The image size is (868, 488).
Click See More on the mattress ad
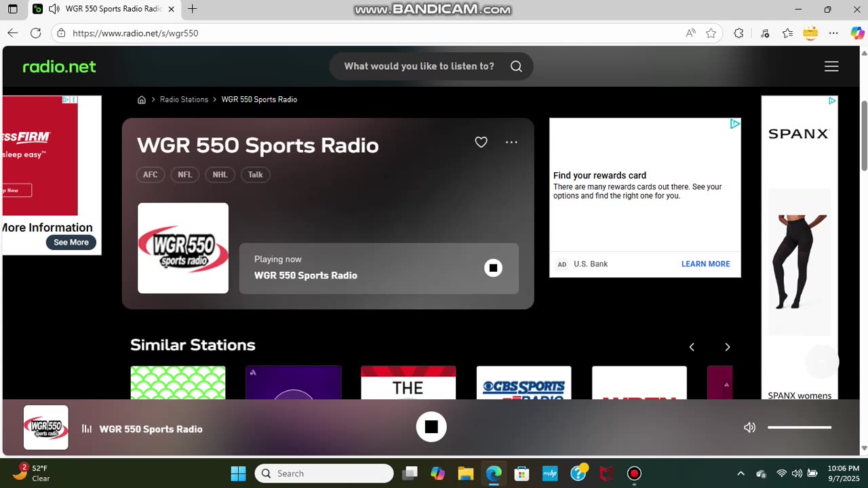(71, 243)
